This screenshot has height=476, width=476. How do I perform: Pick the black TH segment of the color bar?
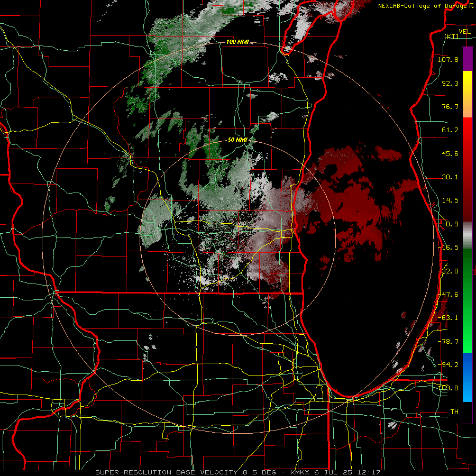tap(467, 412)
